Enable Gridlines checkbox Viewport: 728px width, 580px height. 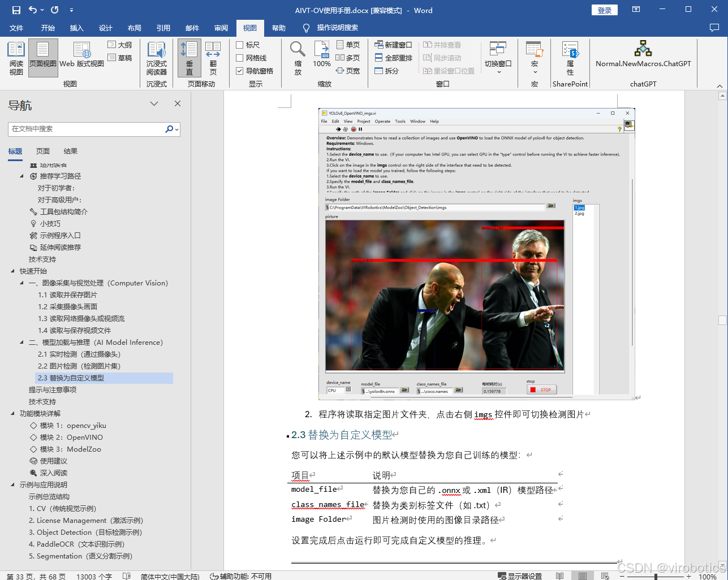[x=251, y=58]
